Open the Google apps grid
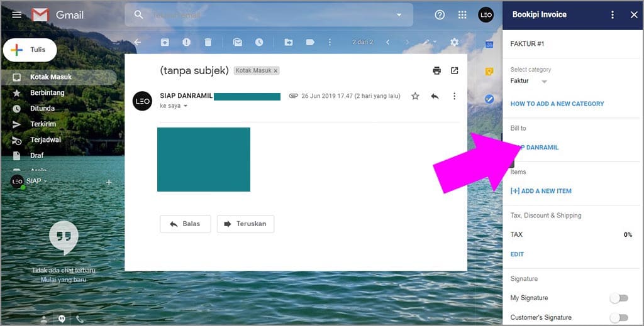Image resolution: width=644 pixels, height=326 pixels. 462,15
